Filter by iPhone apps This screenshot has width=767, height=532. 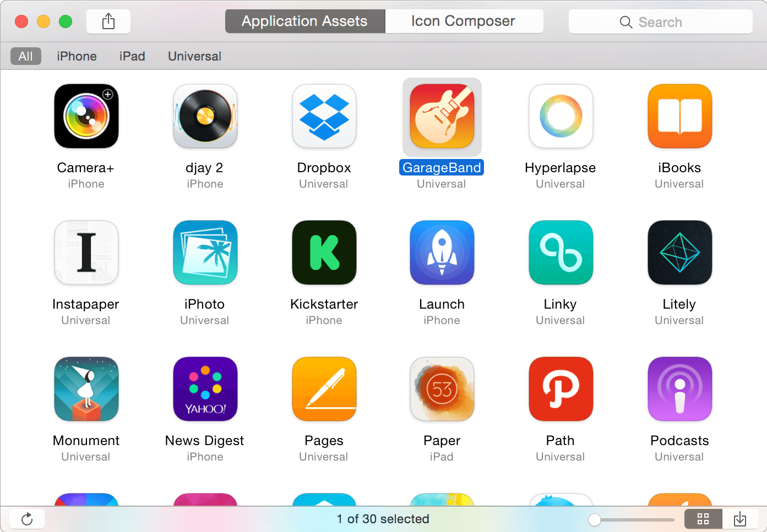[77, 56]
